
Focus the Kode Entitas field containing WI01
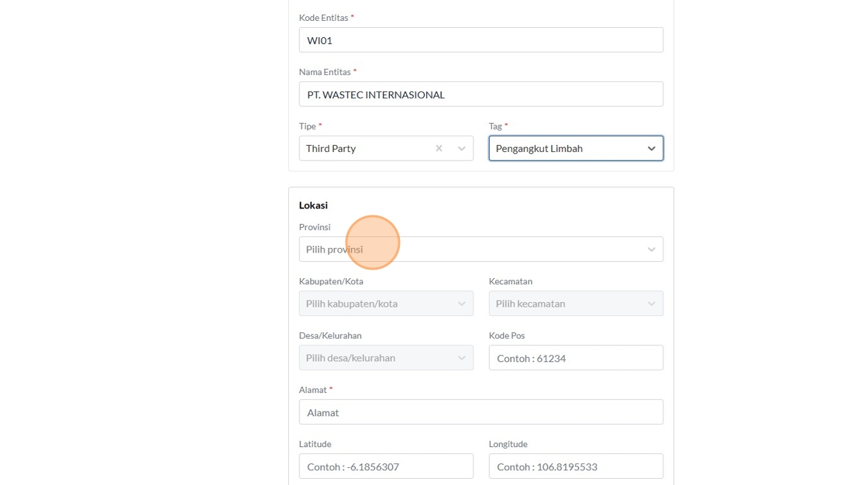(480, 40)
